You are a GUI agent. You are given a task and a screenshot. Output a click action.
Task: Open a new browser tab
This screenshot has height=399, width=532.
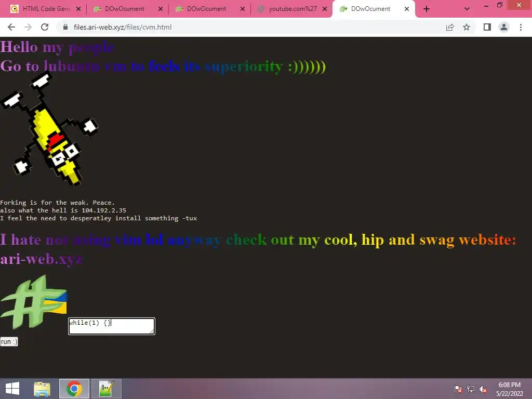427,9
